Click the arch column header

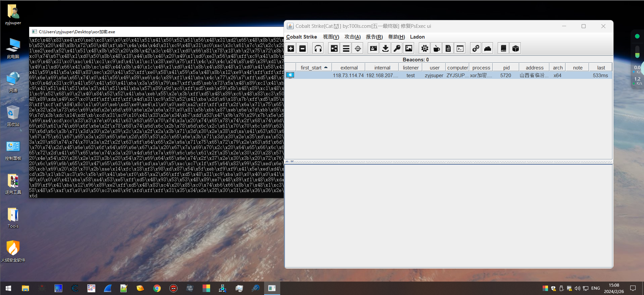pyautogui.click(x=557, y=67)
